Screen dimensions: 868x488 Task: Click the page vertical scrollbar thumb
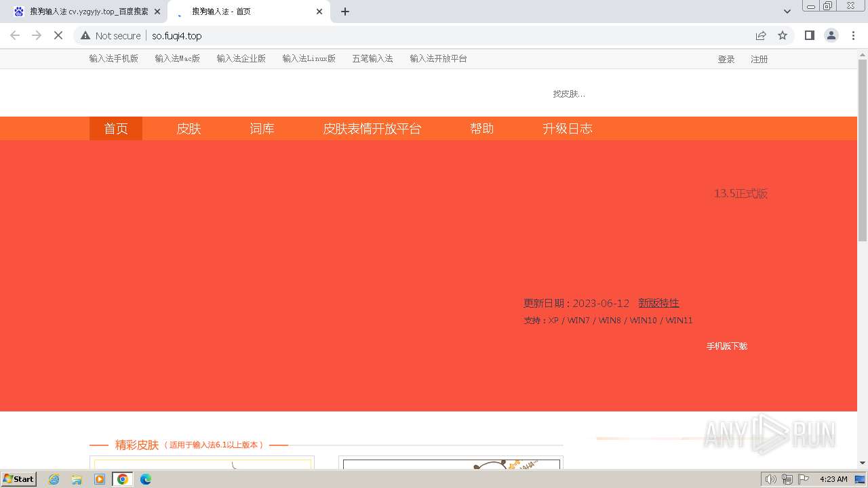point(863,150)
